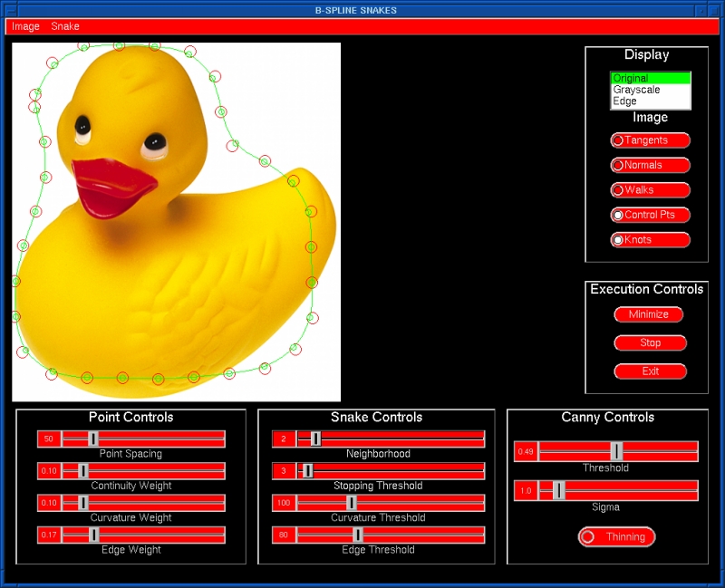Click the Stop execution button
This screenshot has height=588, width=725.
(x=650, y=343)
